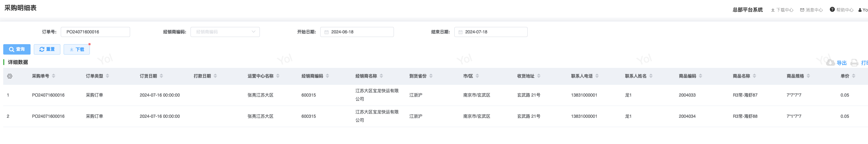868x144 pixels.
Task: Sort by 单价 column
Action: [854, 76]
